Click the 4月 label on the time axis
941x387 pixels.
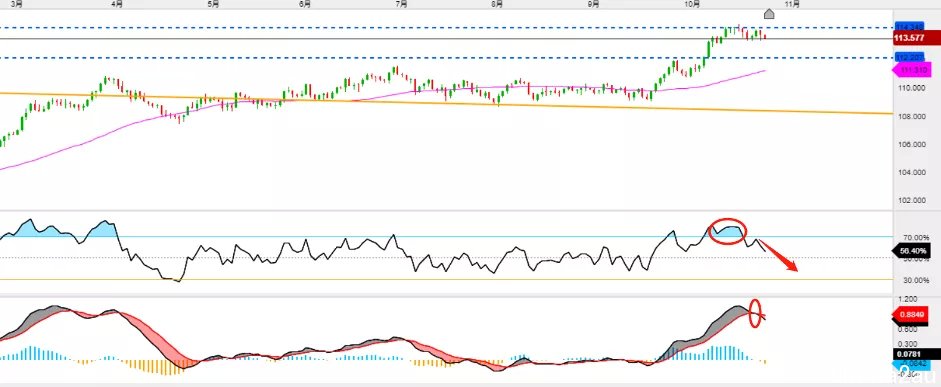(x=117, y=4)
